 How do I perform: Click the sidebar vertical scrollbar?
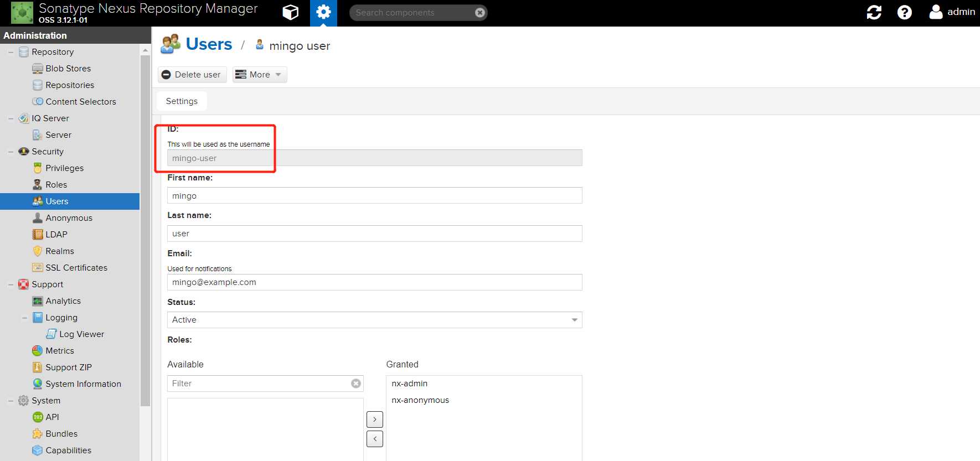[145, 231]
